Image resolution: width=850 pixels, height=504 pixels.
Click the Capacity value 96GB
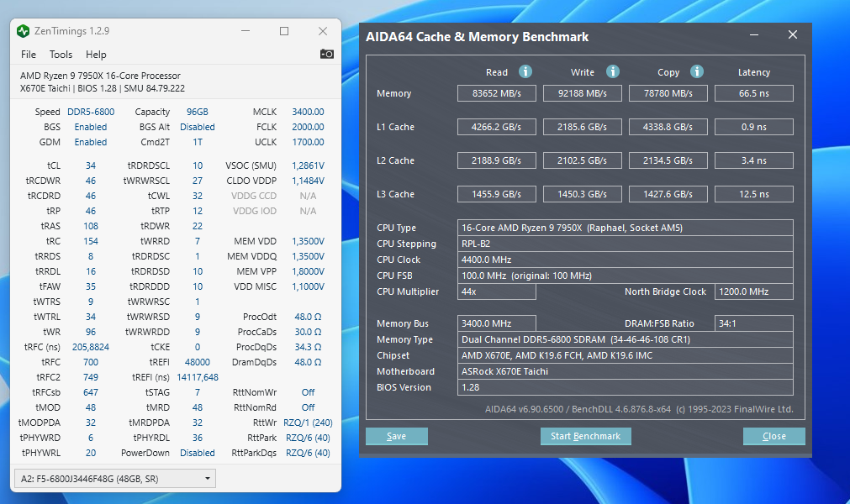198,112
